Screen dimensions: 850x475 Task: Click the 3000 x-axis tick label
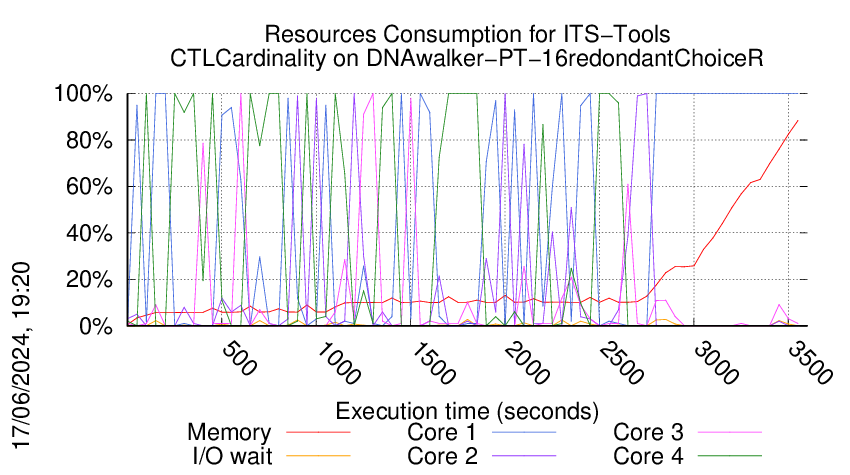[x=716, y=363]
